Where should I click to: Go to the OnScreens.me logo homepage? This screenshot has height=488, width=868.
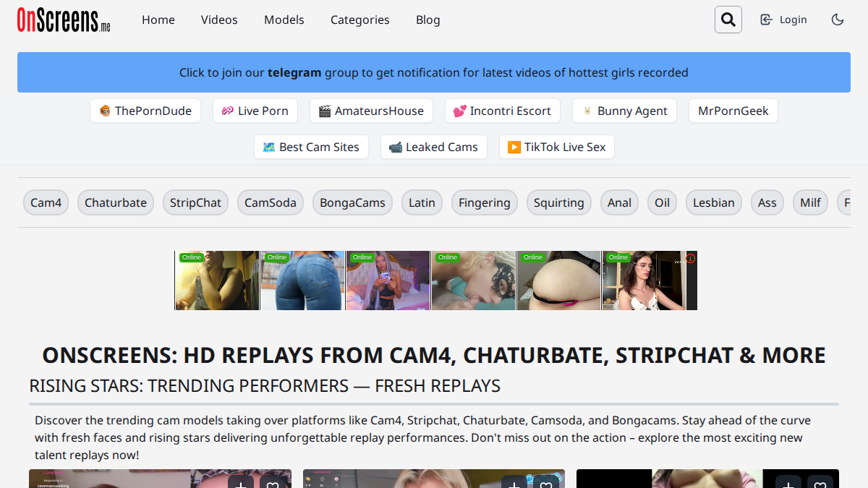coord(64,20)
